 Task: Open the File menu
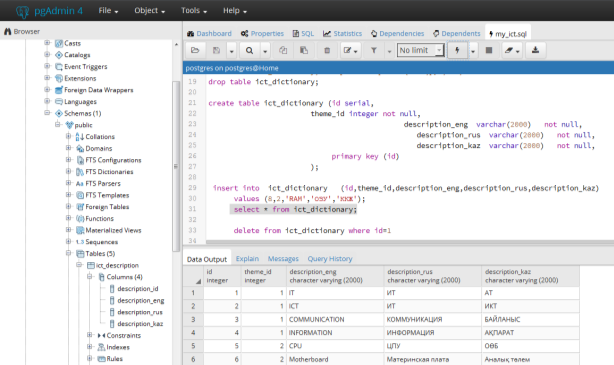108,11
